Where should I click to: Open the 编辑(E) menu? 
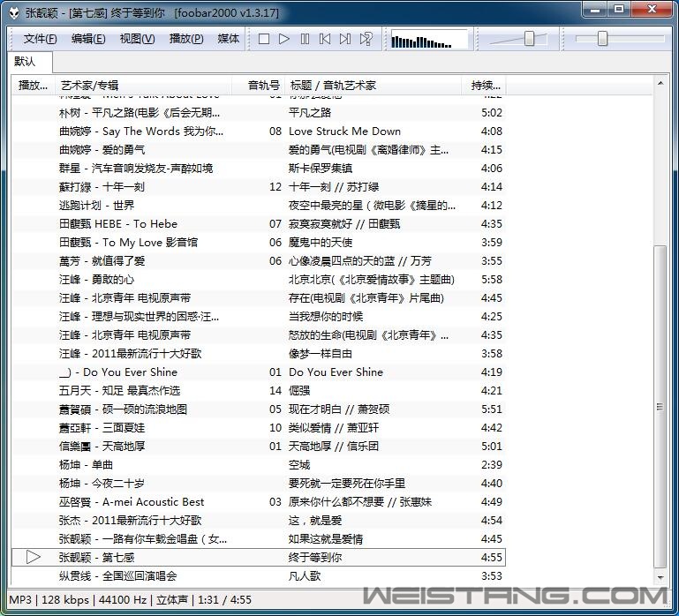coord(88,39)
